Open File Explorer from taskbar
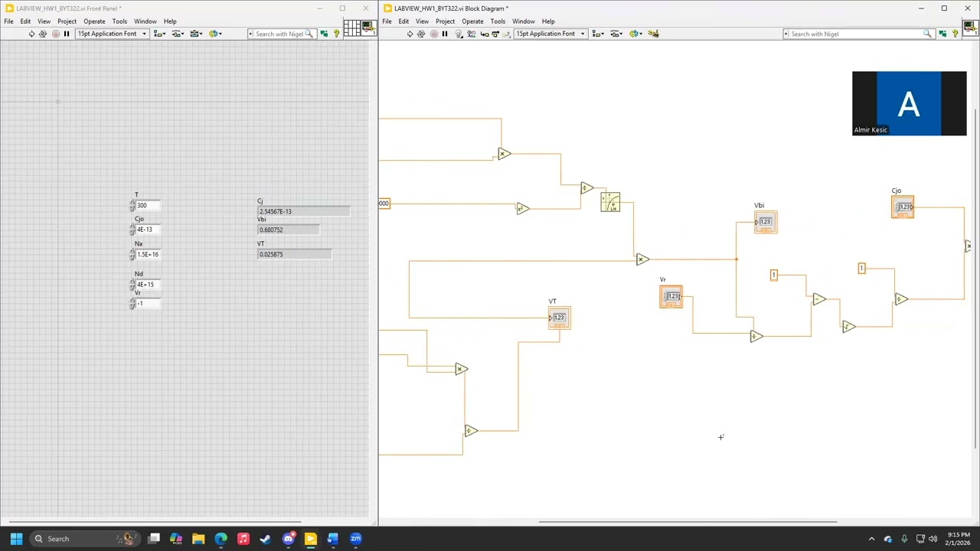980x551 pixels. (198, 539)
